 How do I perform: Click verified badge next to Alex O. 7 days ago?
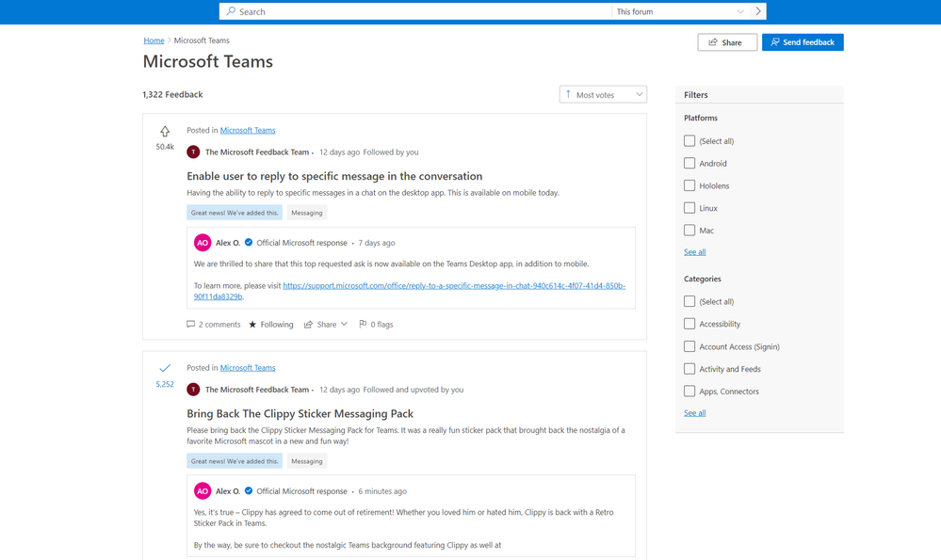point(249,243)
